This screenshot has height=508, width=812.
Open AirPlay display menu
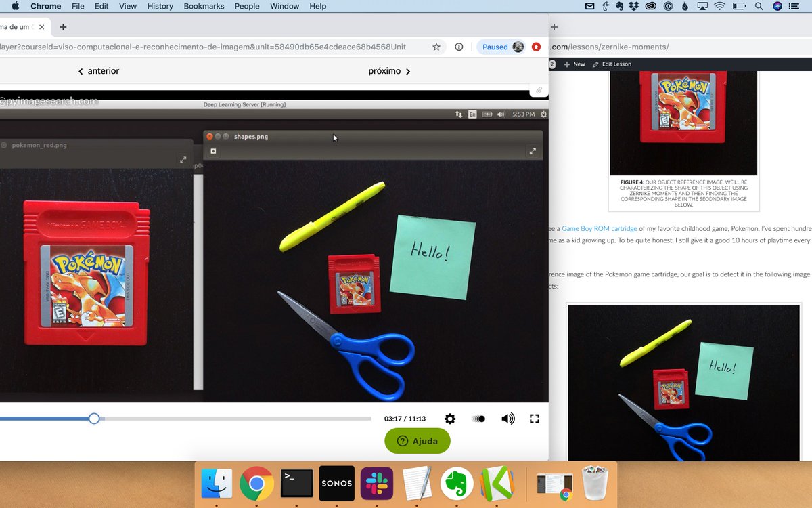click(702, 6)
